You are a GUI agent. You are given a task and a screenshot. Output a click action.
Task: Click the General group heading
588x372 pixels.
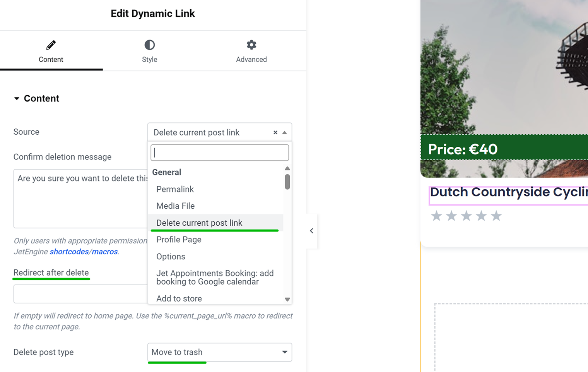tap(167, 172)
